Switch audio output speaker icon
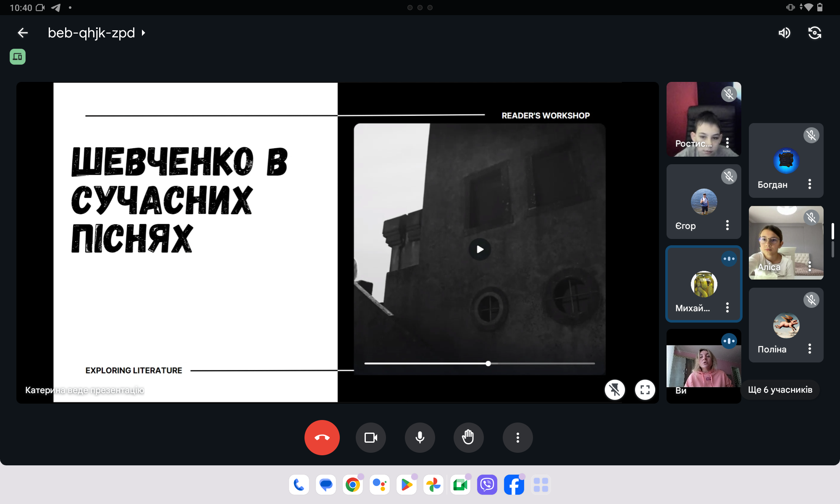840x504 pixels. (x=784, y=33)
